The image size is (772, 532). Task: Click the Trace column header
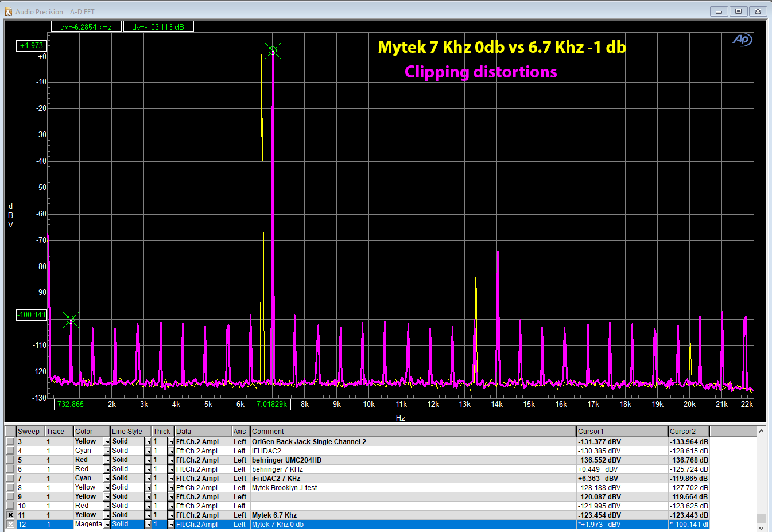[x=59, y=432]
